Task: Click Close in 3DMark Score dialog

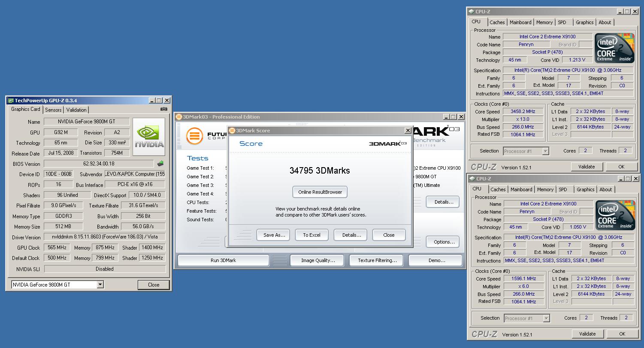Action: (x=389, y=235)
